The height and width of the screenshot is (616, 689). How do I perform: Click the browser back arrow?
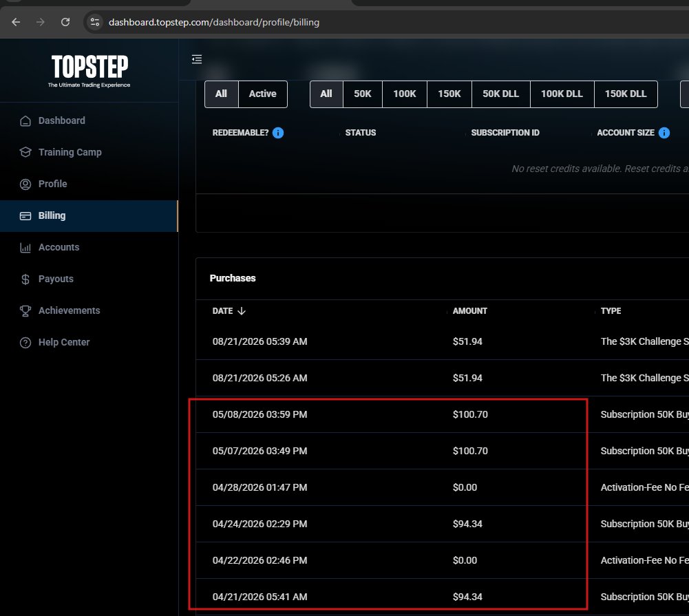tap(17, 22)
